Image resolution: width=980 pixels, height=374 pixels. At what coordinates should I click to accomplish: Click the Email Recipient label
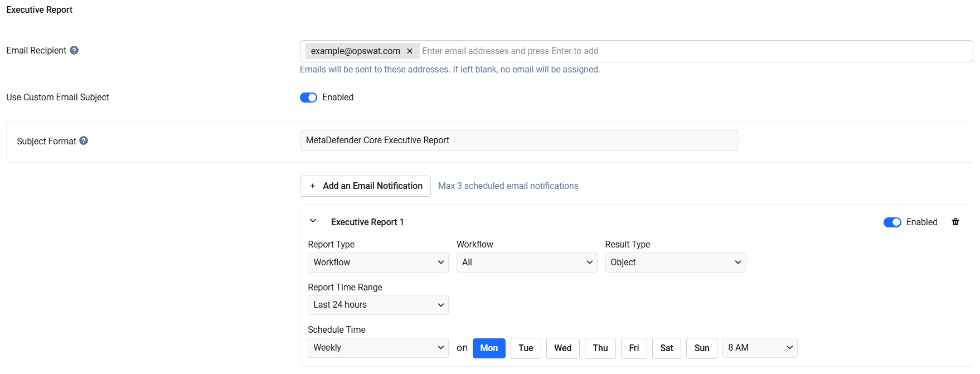(x=36, y=51)
